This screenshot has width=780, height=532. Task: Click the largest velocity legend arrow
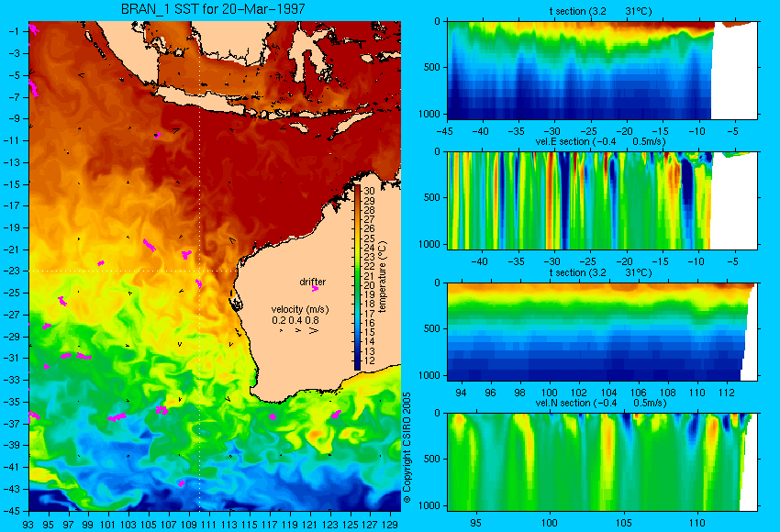point(314,330)
